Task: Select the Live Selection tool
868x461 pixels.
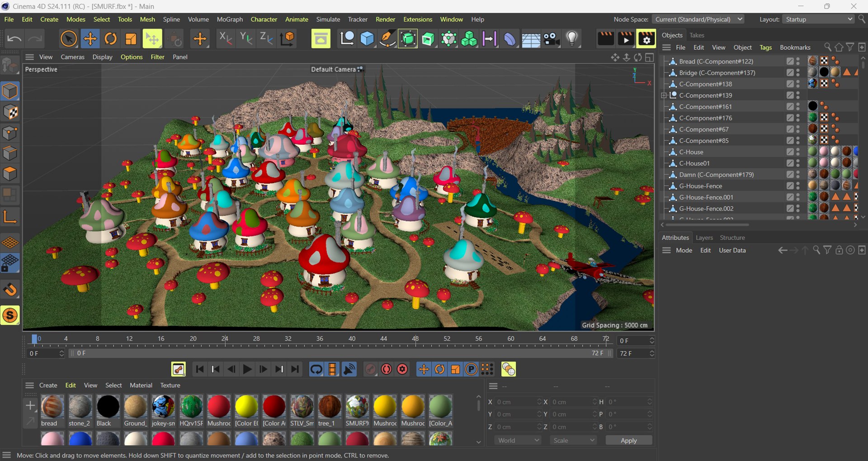Action: [x=68, y=39]
